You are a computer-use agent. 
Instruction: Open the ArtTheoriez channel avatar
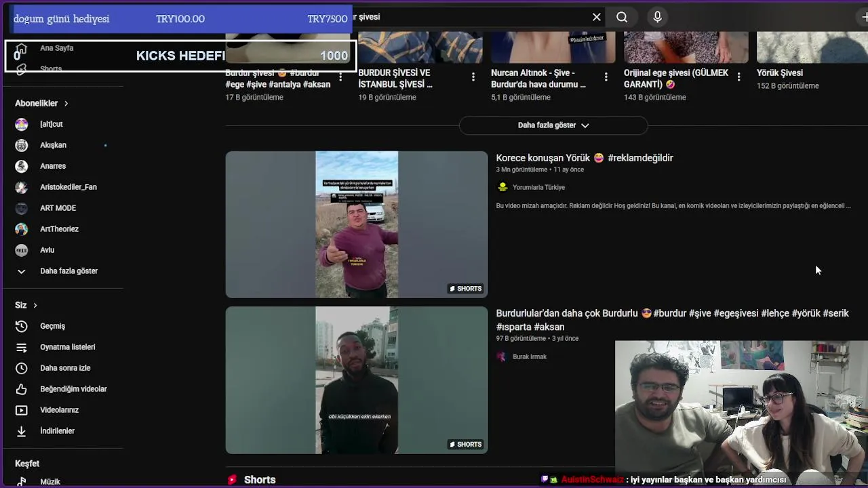(x=22, y=229)
